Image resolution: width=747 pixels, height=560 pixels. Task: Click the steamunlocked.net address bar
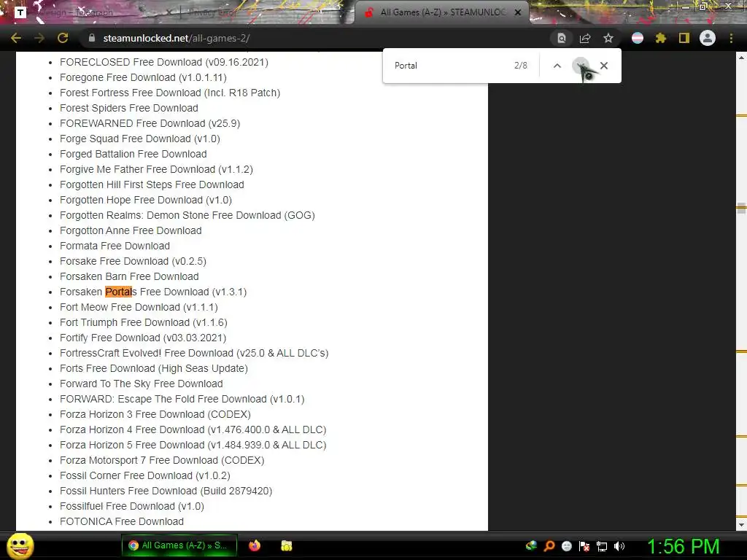[314, 38]
